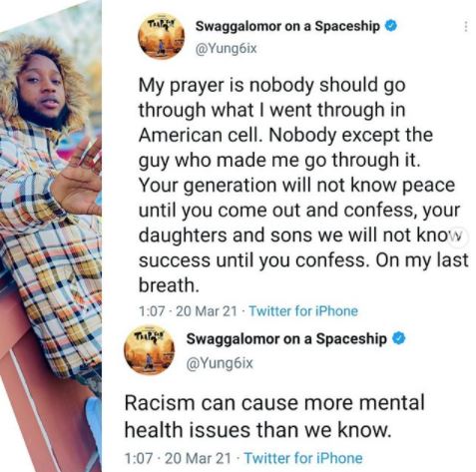The image size is (476, 472).
Task: Click the 20 Mar 21 date under first tweet
Action: pyautogui.click(x=207, y=311)
